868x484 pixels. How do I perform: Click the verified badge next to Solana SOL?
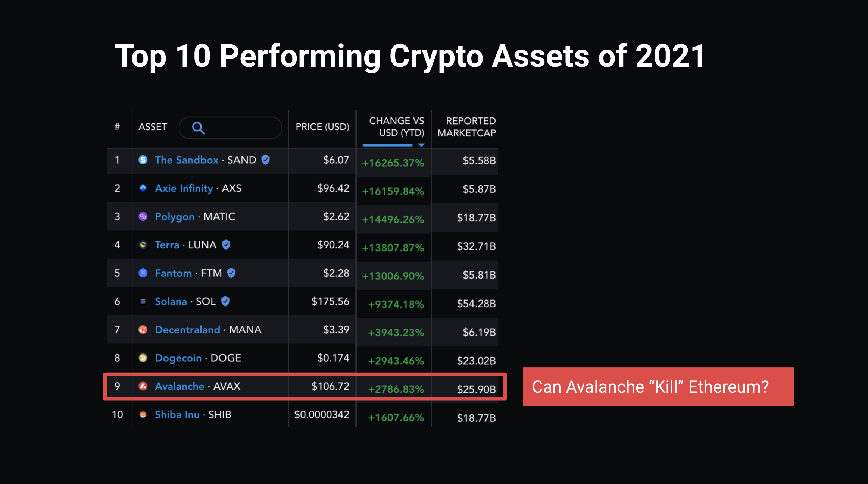225,301
